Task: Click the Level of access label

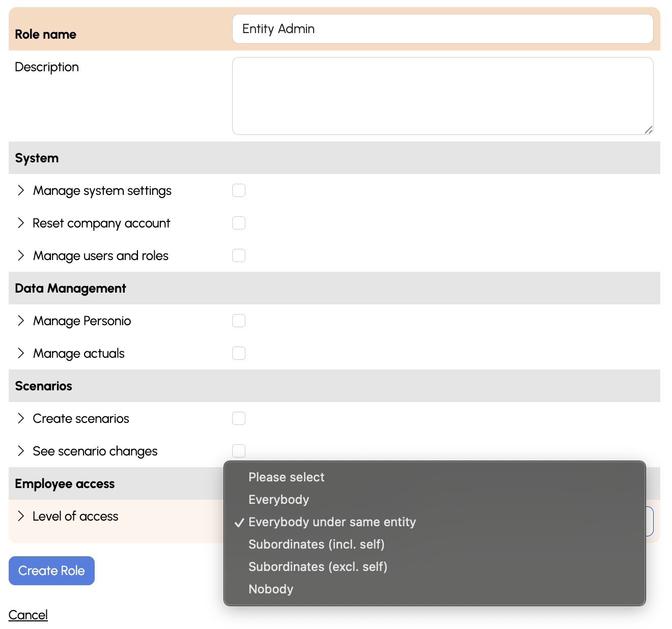Action: 75,516
